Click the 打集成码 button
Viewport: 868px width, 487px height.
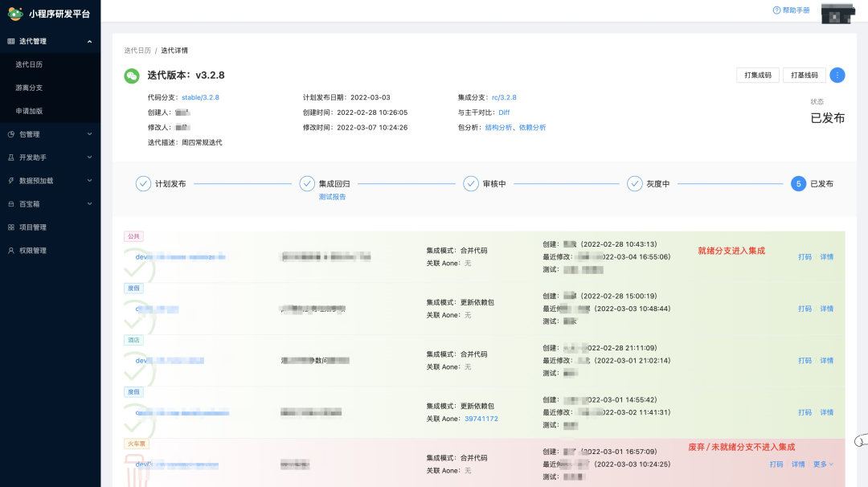click(758, 75)
